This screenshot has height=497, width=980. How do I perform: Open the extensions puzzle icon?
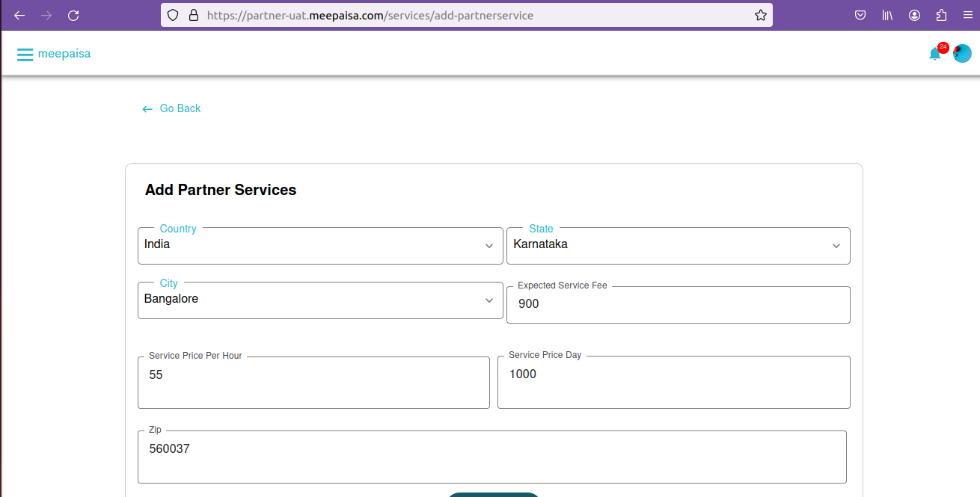(x=941, y=15)
